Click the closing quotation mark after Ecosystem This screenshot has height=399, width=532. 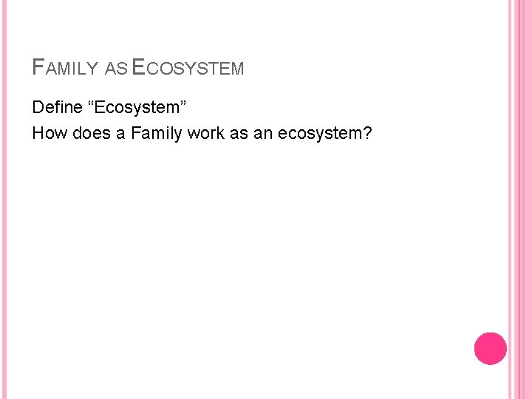pyautogui.click(x=183, y=103)
